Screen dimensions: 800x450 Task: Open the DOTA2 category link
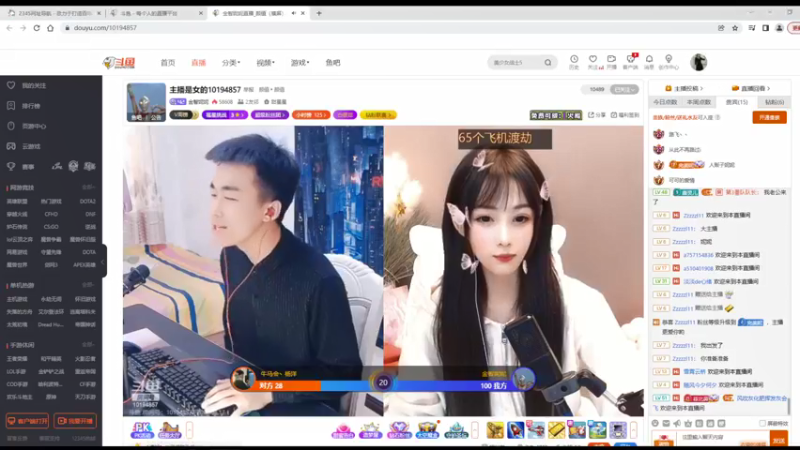click(x=87, y=202)
